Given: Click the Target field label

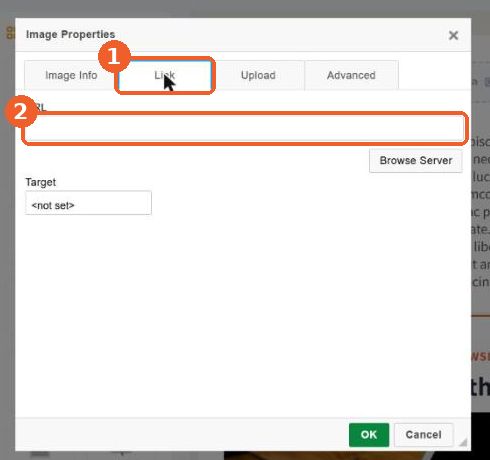Looking at the screenshot, I should [41, 182].
